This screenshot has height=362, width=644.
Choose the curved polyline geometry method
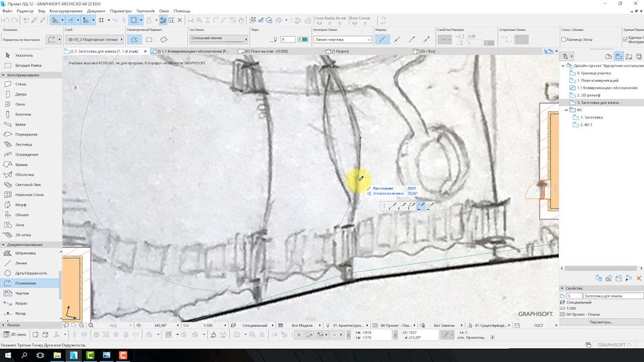coord(135,40)
